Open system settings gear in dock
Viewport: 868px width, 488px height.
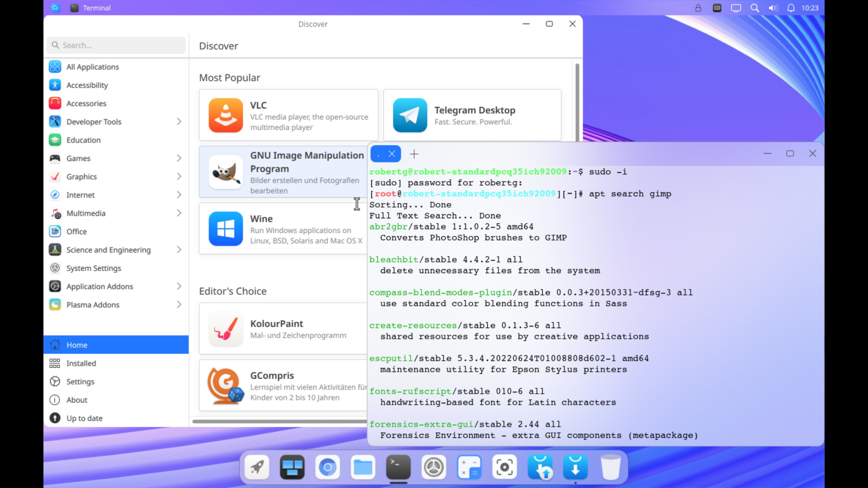(434, 467)
